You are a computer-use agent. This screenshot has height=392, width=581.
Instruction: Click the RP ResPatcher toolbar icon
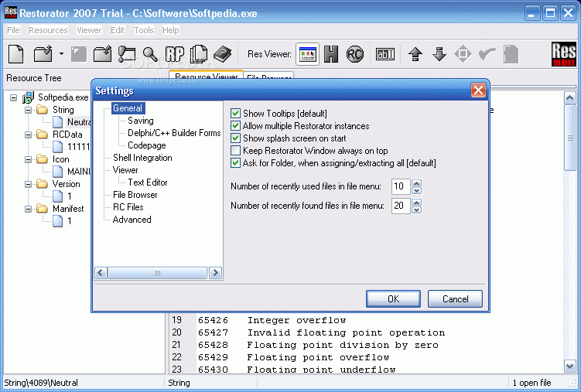(x=175, y=54)
